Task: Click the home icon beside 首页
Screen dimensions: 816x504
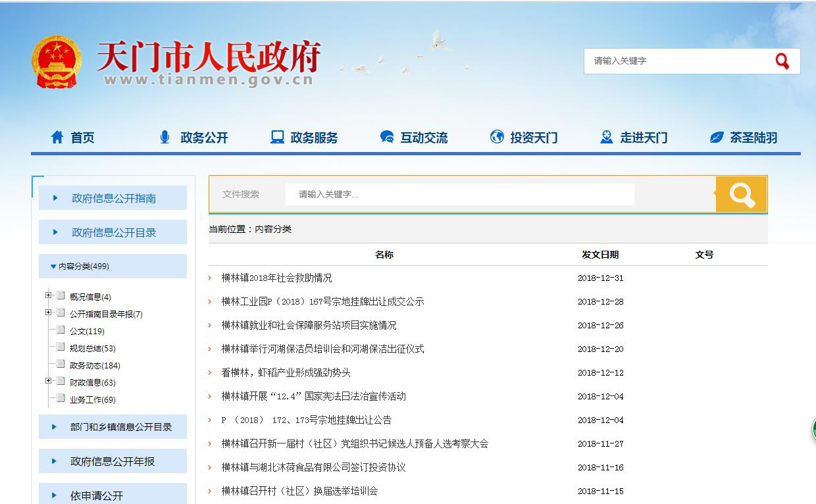Action: pos(57,137)
